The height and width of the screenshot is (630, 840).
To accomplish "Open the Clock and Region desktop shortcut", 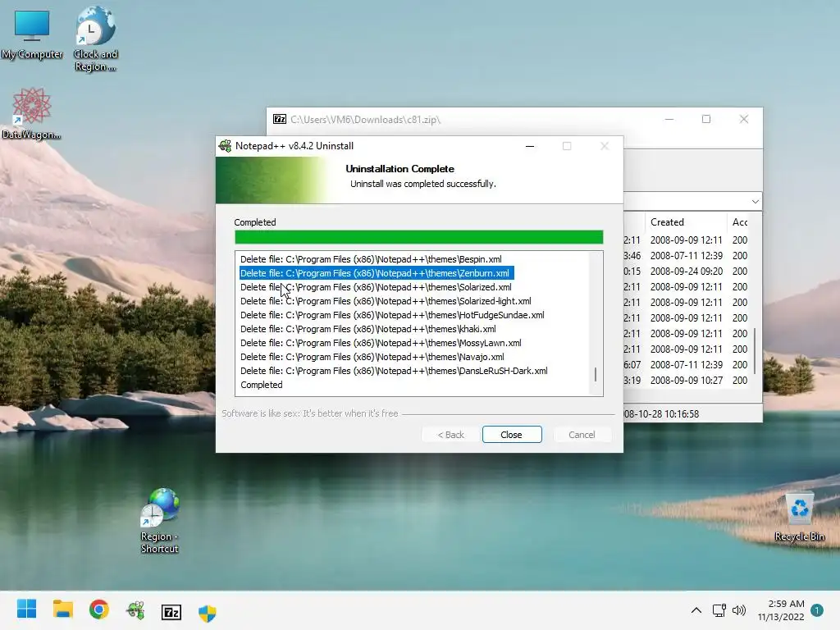I will [x=95, y=39].
